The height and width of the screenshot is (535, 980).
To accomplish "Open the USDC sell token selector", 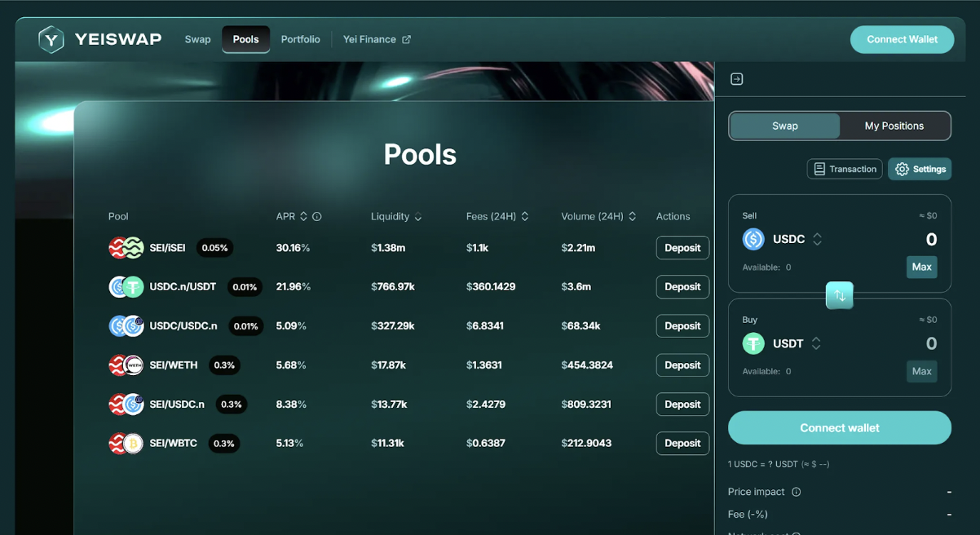I will (x=783, y=239).
